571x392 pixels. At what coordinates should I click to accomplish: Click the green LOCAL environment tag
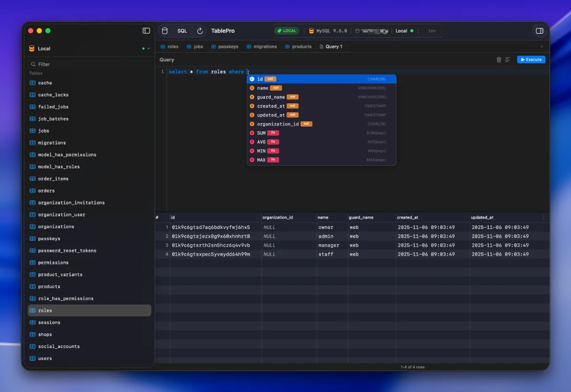[x=286, y=31]
